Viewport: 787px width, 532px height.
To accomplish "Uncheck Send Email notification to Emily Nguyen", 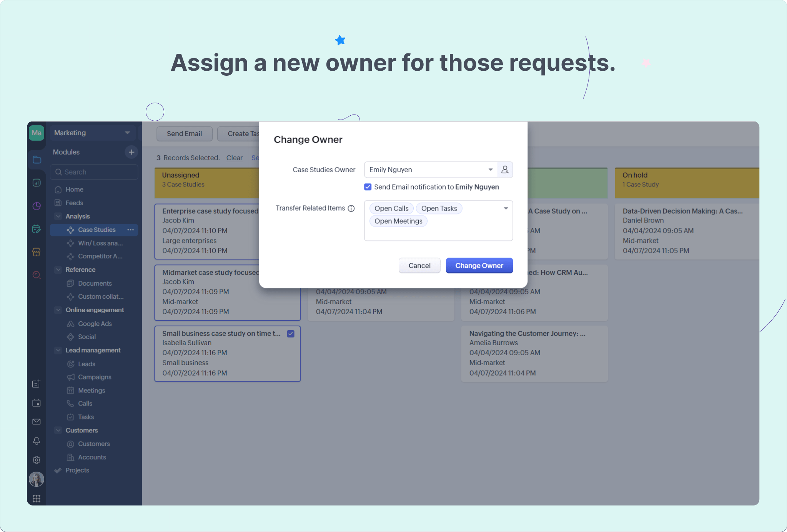I will (368, 187).
